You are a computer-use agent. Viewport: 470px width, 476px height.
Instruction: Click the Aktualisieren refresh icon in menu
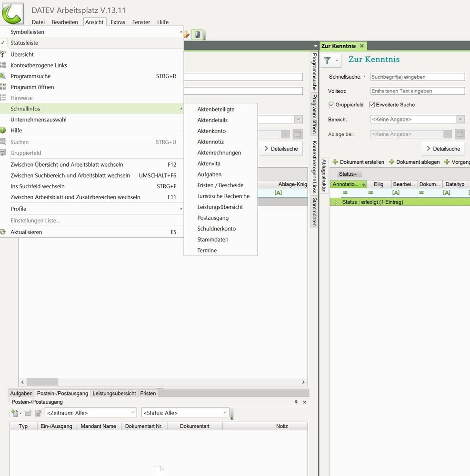(x=3, y=232)
